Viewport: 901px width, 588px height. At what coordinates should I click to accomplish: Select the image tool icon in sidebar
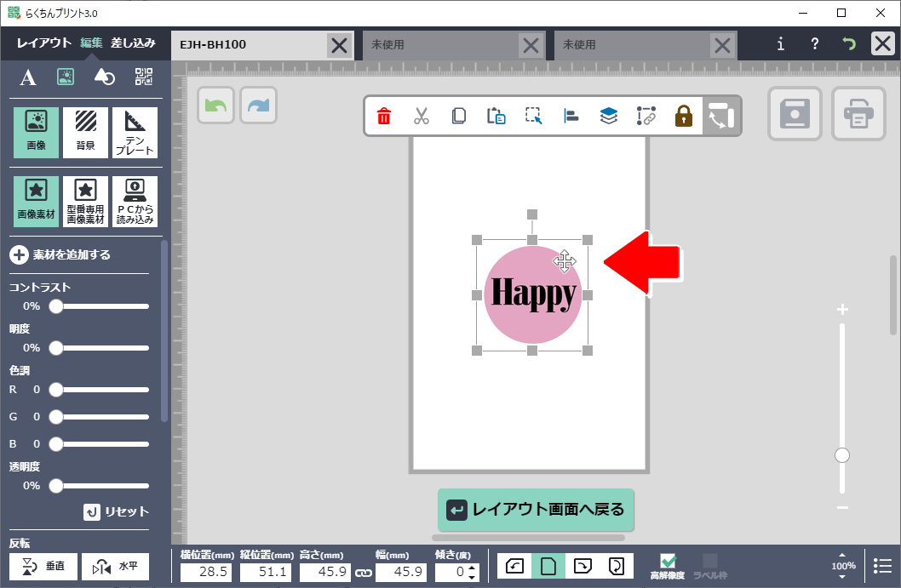coord(66,77)
